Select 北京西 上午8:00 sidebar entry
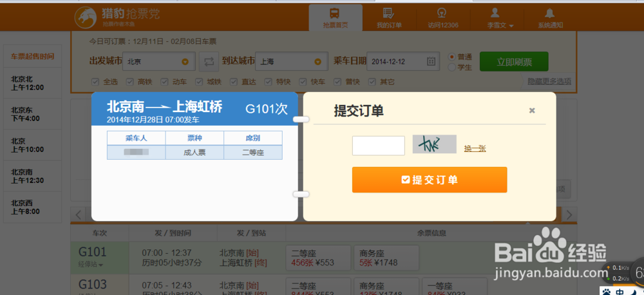 [x=32, y=207]
